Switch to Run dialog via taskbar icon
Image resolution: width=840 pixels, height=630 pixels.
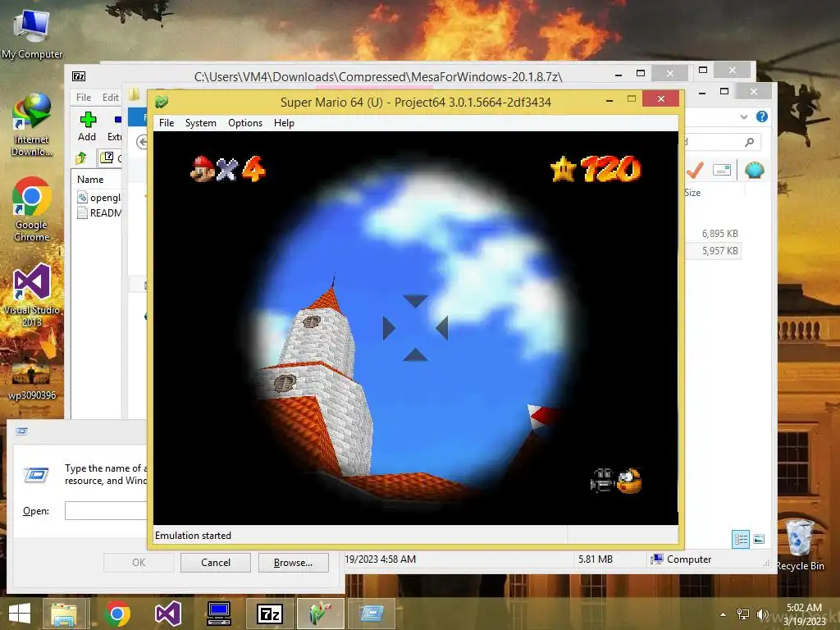[x=372, y=614]
